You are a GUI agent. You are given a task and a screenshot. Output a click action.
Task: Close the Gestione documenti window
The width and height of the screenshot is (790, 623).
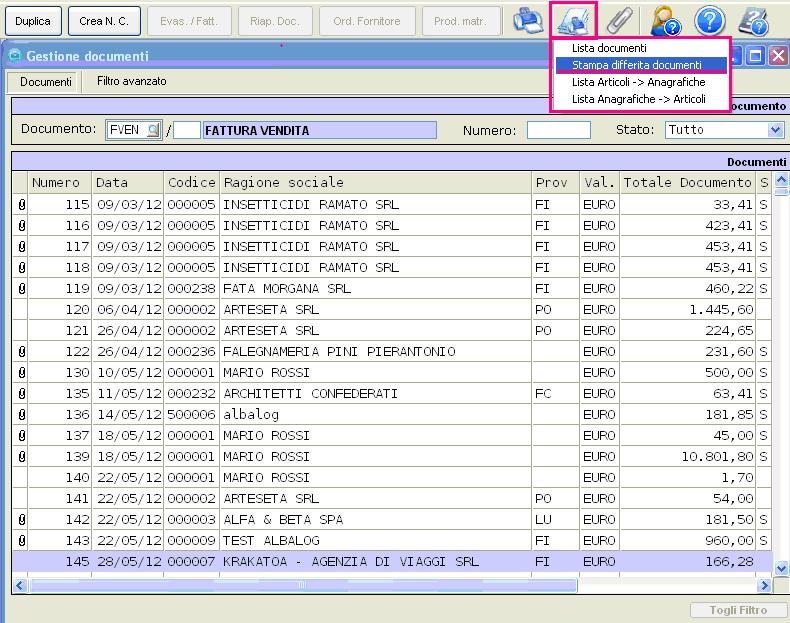(x=778, y=55)
